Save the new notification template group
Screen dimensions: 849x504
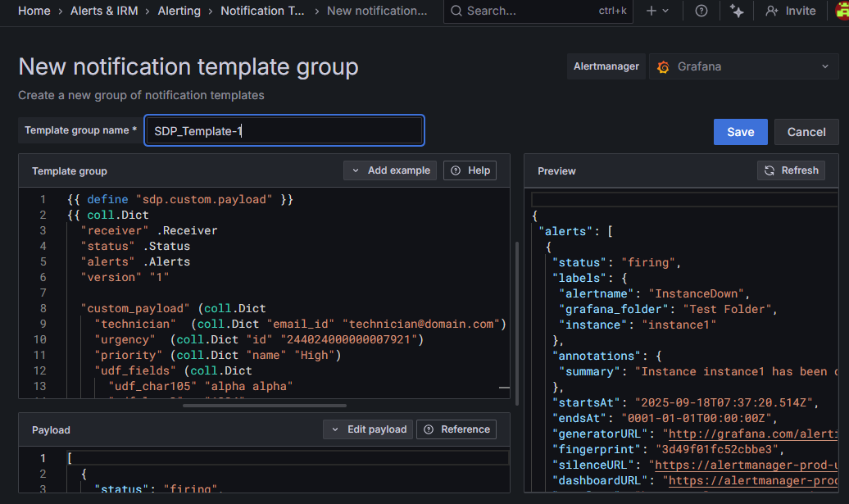740,131
